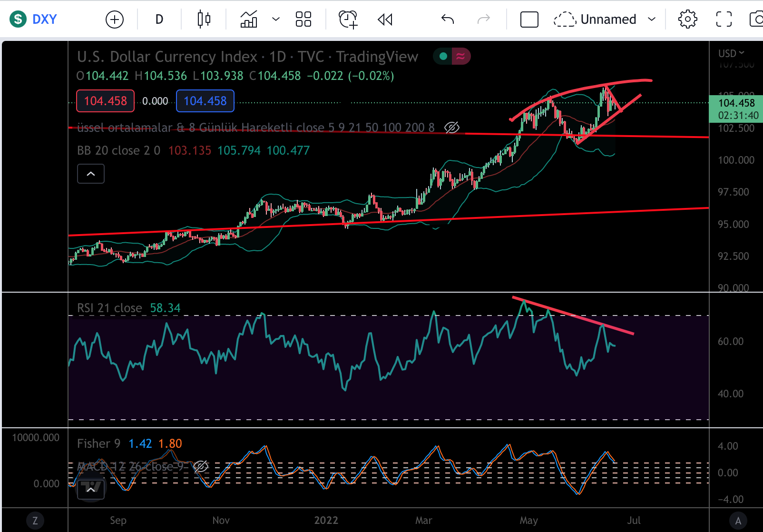Screen dimensions: 763x532
Task: Click the Bollinger basis value 103.135
Action: click(x=189, y=150)
